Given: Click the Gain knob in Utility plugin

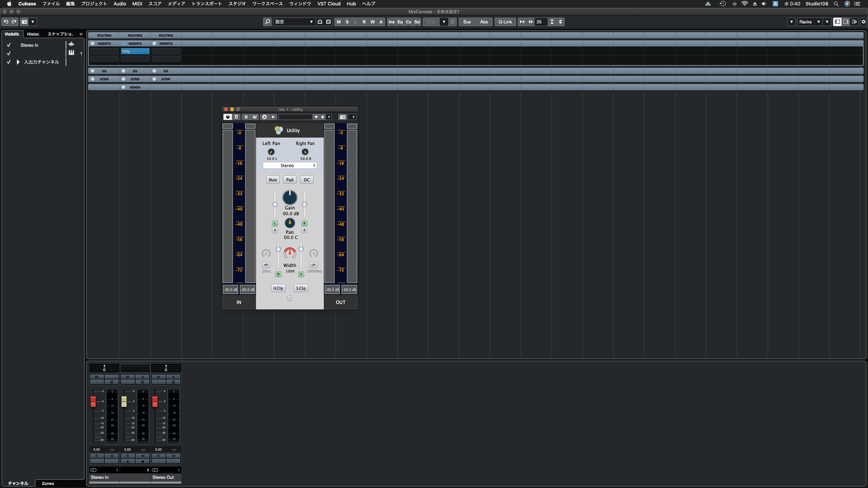Looking at the screenshot, I should pos(290,197).
